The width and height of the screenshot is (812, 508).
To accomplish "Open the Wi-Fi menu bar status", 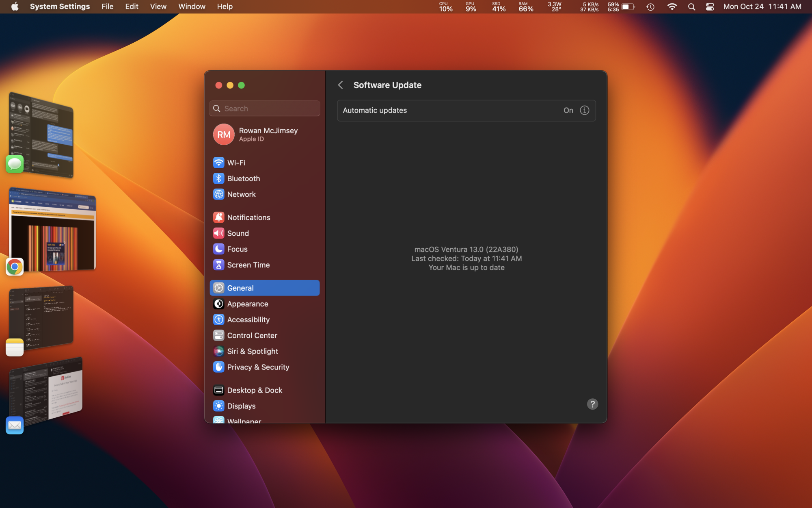I will pyautogui.click(x=672, y=7).
